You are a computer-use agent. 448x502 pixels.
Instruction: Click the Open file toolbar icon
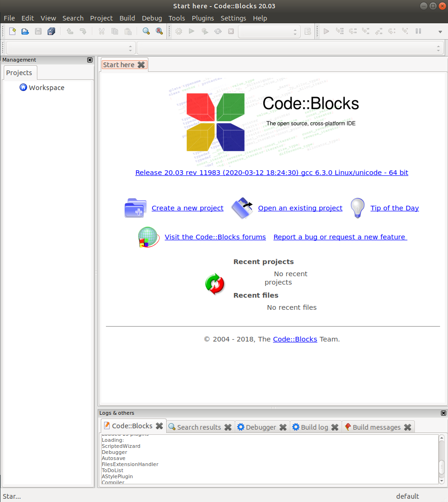(x=25, y=31)
